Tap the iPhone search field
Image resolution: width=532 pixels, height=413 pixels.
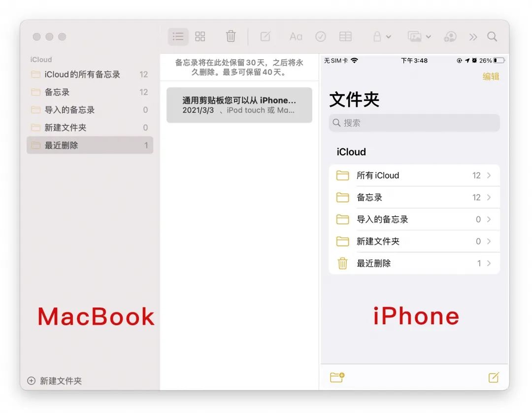pyautogui.click(x=414, y=123)
